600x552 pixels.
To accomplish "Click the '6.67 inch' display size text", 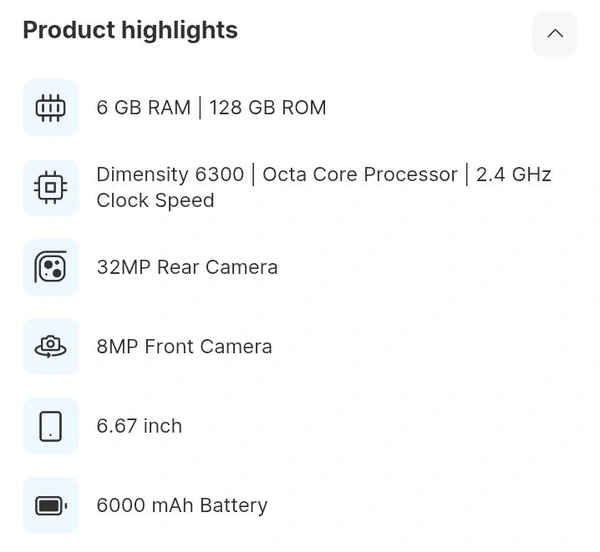I will click(x=139, y=426).
